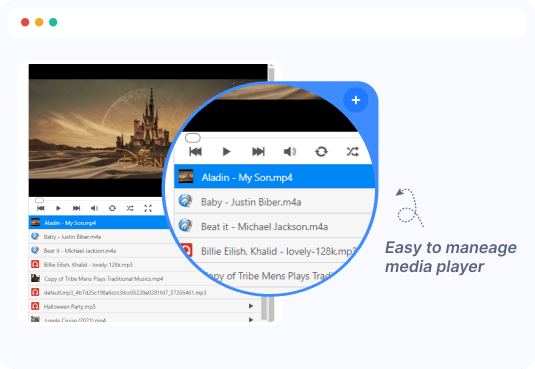The image size is (535, 369).
Task: Click globe icon beside small Baby - Justin Biber
Action: coord(35,236)
